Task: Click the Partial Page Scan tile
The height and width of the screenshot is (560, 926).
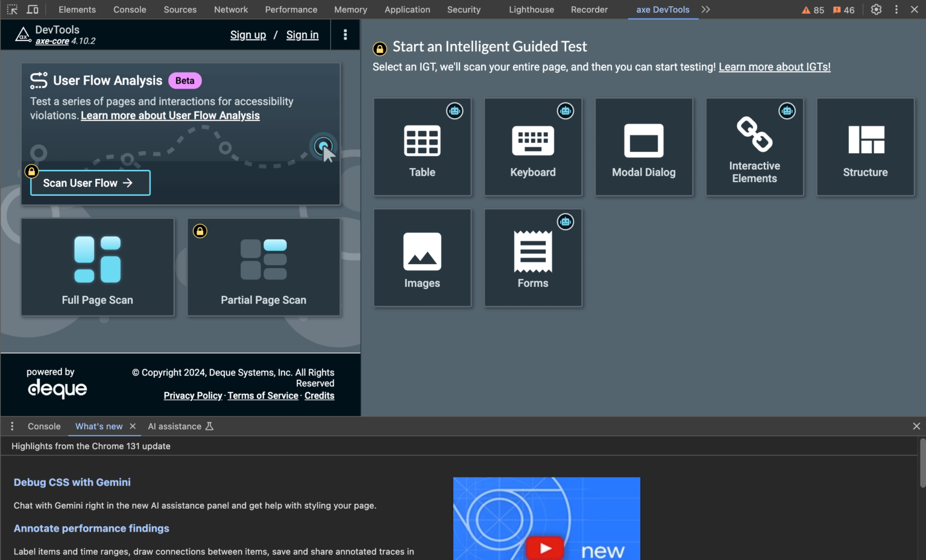Action: tap(263, 267)
